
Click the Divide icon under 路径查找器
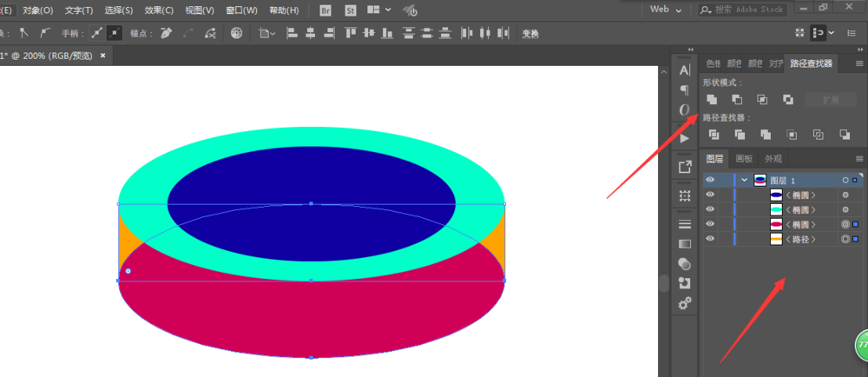pyautogui.click(x=713, y=135)
